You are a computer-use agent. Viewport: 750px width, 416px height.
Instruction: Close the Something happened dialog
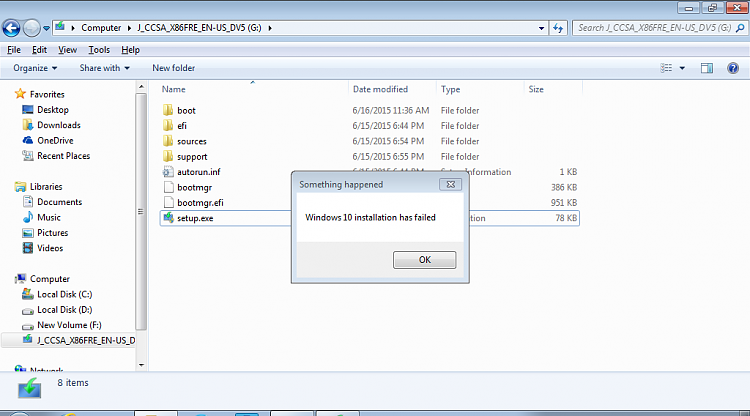click(x=450, y=185)
